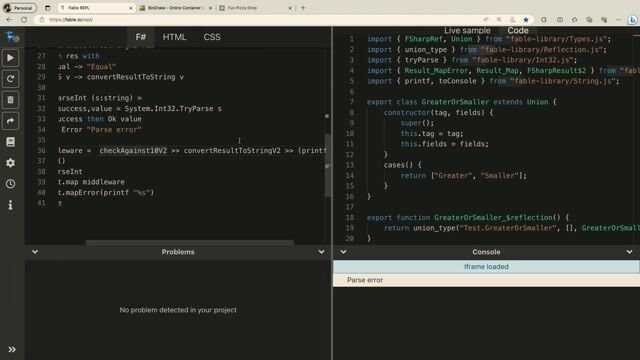640x360 pixels.
Task: Click the Fable logo in the sidebar
Action: click(12, 37)
